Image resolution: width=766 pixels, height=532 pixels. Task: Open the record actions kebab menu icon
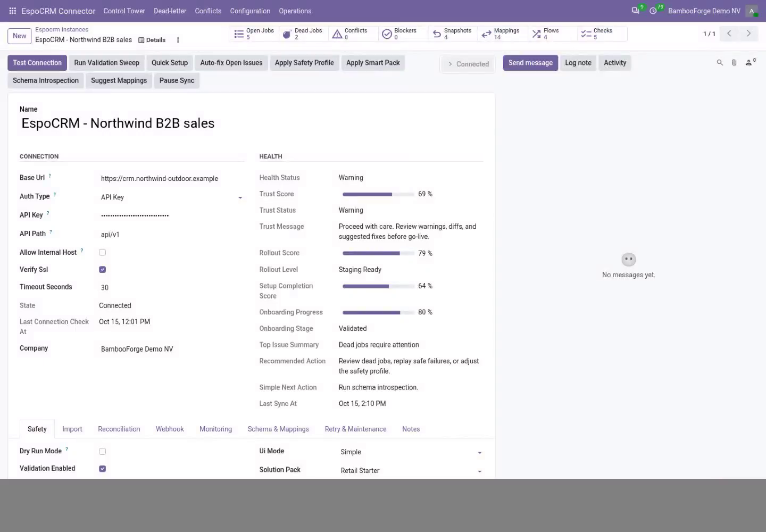pyautogui.click(x=178, y=40)
